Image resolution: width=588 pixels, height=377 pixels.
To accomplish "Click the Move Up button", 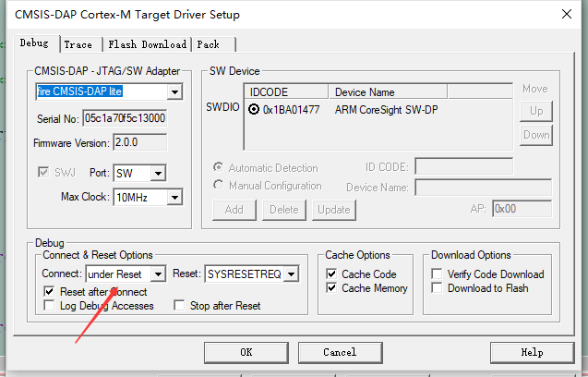I will click(x=536, y=111).
